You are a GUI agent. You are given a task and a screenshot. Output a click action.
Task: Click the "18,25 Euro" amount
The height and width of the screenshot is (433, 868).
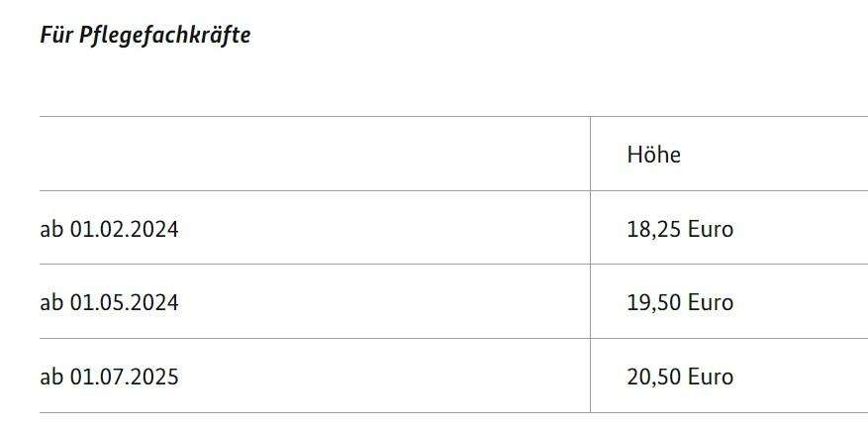680,229
